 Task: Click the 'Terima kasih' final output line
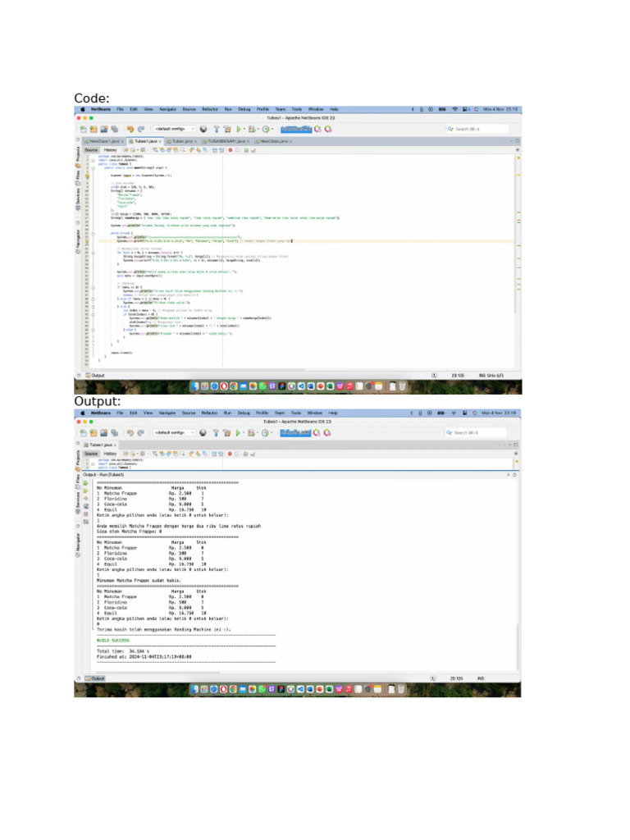coord(164,630)
